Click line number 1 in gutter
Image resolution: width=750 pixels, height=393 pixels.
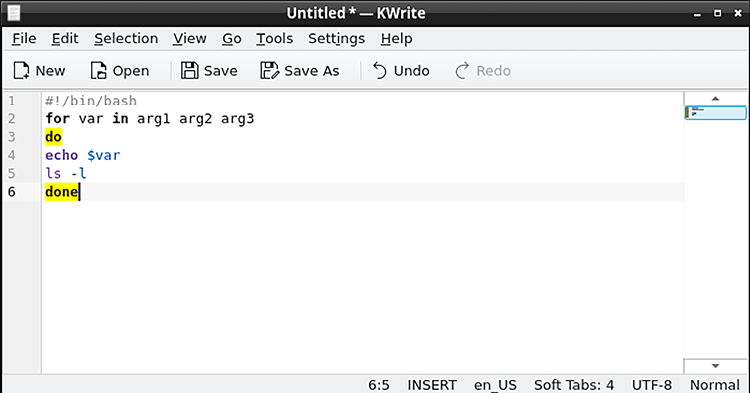[x=11, y=101]
